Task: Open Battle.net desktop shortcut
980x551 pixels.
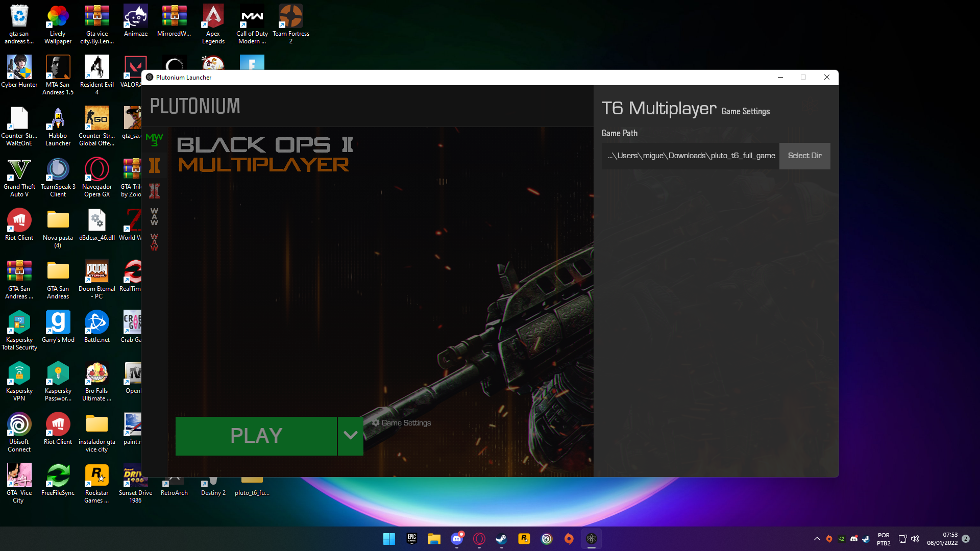Action: [97, 327]
